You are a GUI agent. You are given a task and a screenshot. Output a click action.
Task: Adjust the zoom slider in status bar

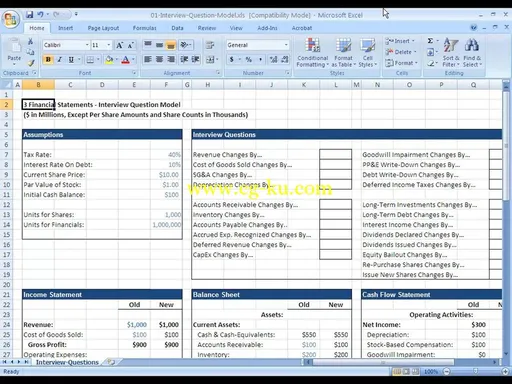[x=476, y=371]
